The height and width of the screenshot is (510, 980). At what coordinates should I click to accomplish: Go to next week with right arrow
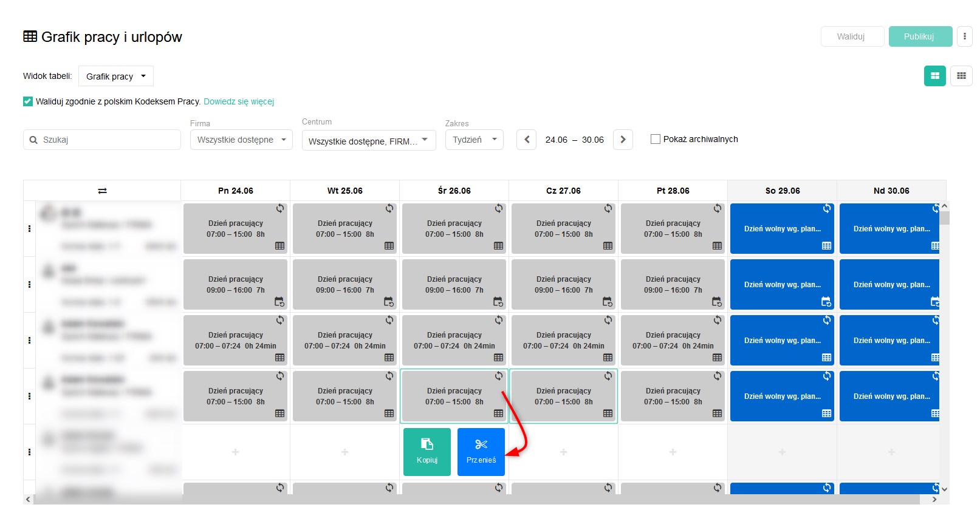point(623,140)
